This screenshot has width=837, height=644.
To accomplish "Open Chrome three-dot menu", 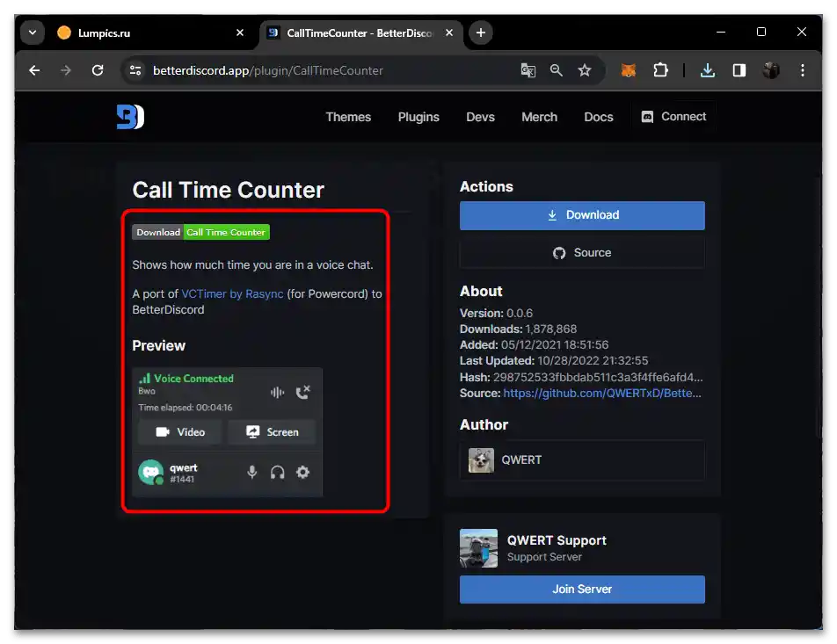I will coord(803,70).
